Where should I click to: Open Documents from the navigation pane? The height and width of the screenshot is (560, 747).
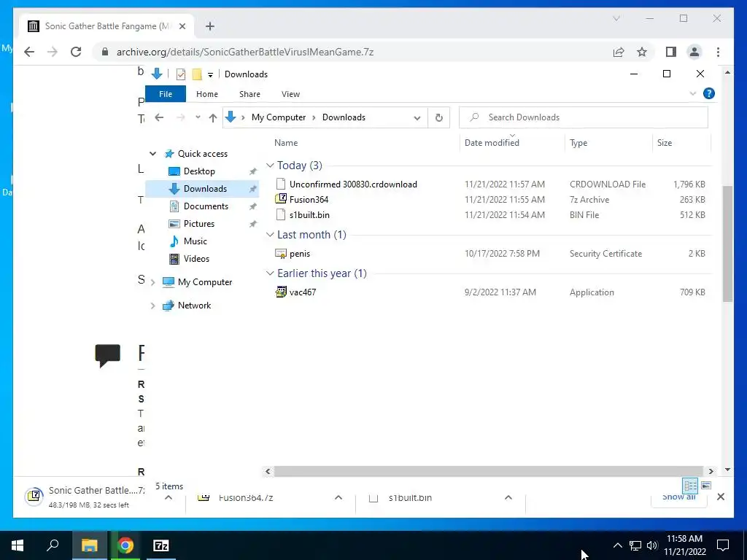point(206,206)
